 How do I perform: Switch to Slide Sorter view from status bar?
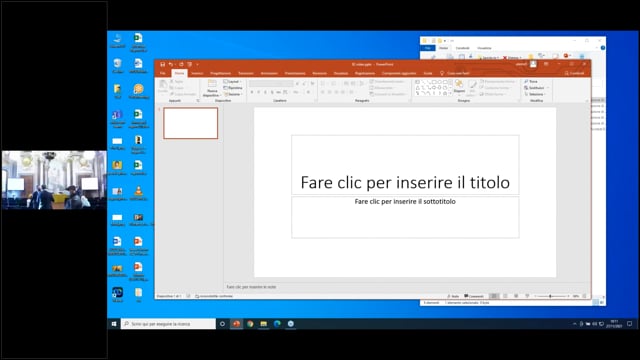[x=505, y=296]
